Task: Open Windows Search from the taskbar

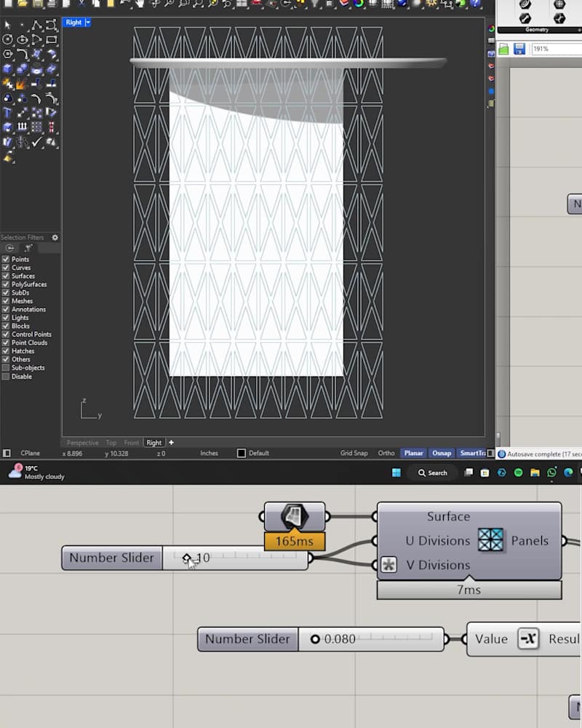Action: point(433,472)
